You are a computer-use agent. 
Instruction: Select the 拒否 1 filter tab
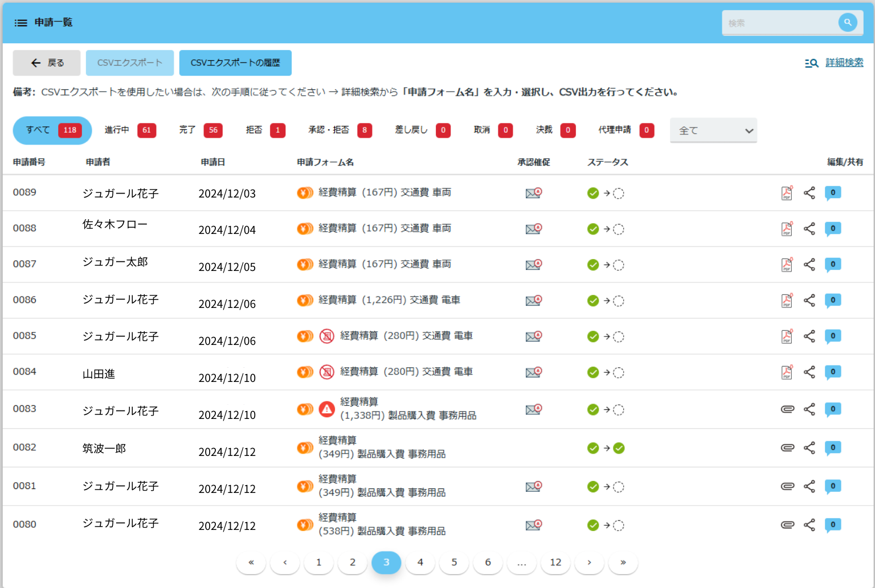click(265, 130)
